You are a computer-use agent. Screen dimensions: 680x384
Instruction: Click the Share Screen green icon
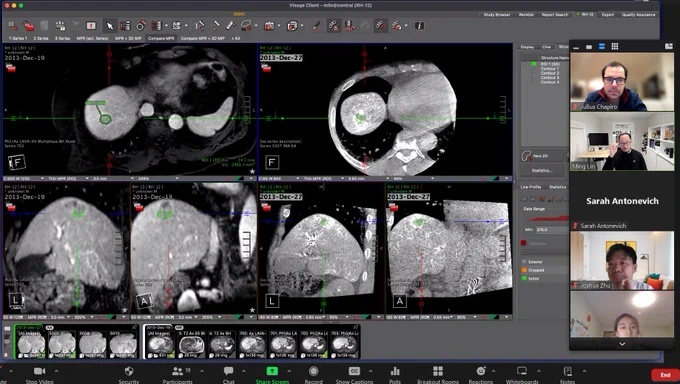pos(272,371)
